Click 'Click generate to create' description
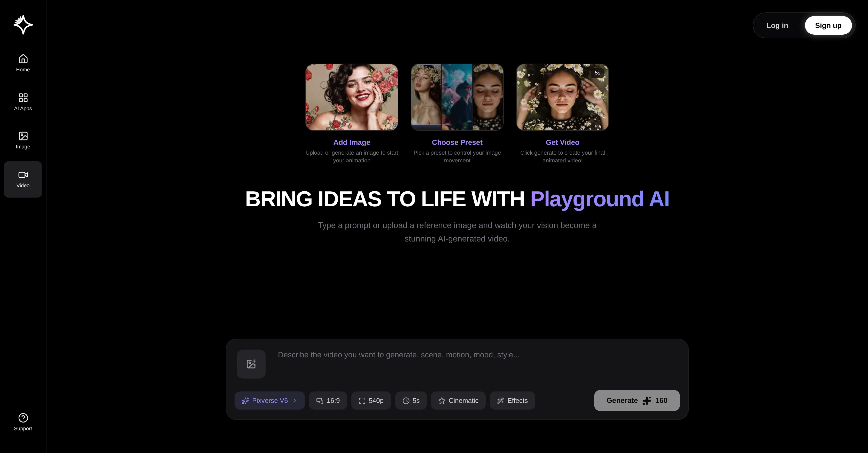This screenshot has height=453, width=868. click(562, 156)
